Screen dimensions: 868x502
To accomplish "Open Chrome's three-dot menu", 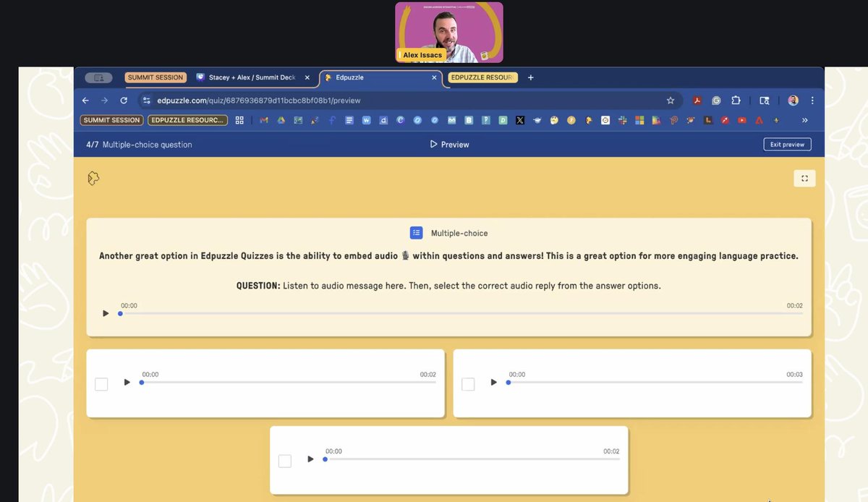I will 812,101.
